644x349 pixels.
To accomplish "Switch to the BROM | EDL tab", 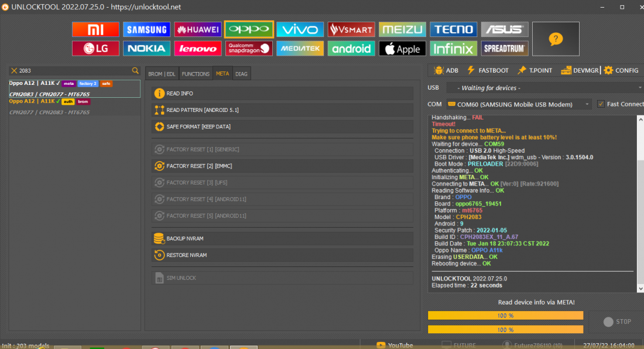I will point(162,74).
